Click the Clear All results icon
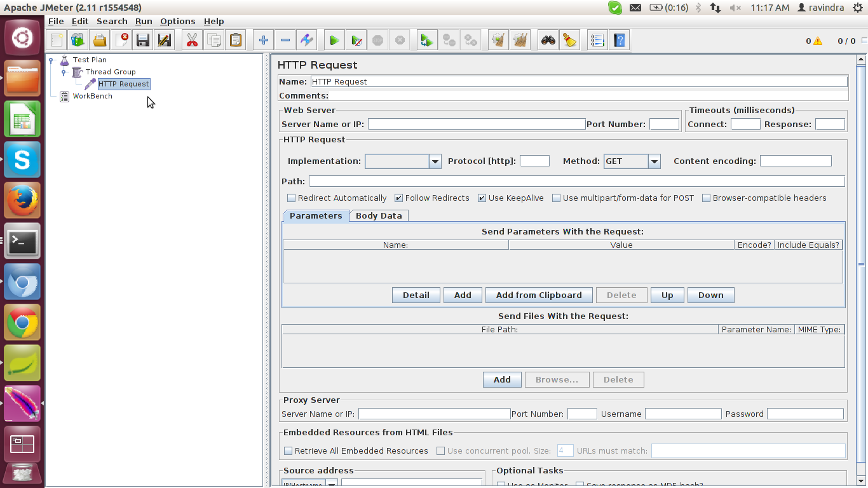Screen dimensions: 868x488 520,41
